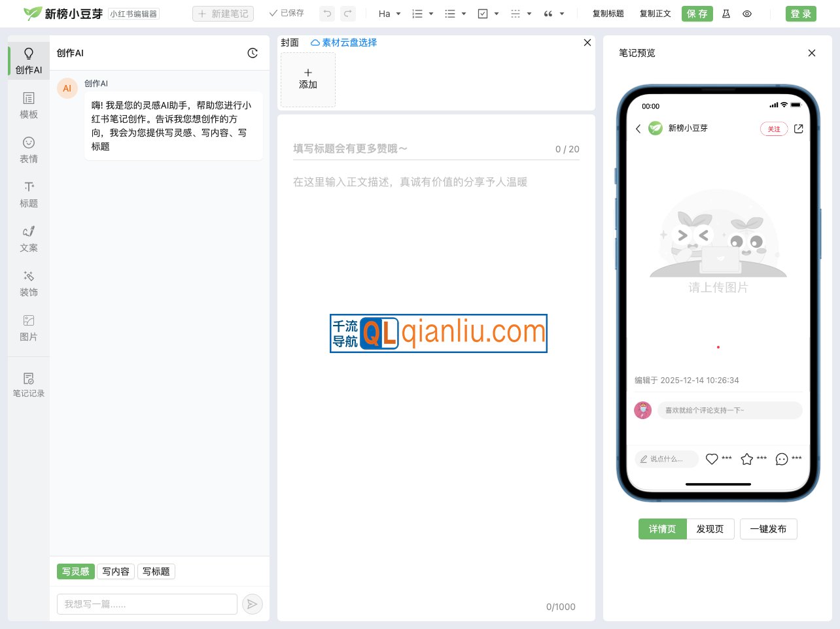Select the 装饰 decoration tool
This screenshot has width=840, height=629.
coord(28,282)
